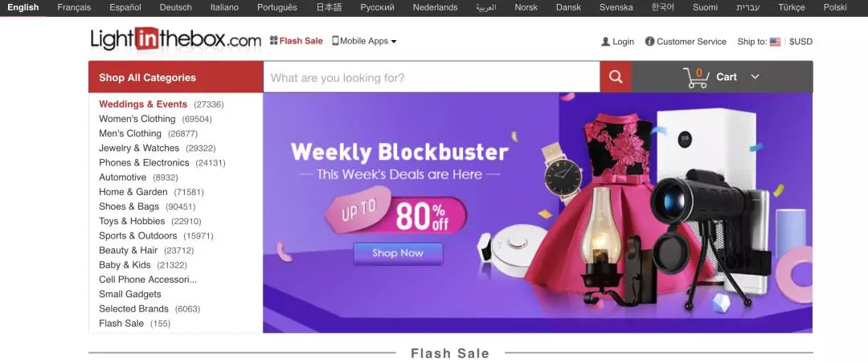Click the Flash Sale gift icon
This screenshot has height=363, width=868.
point(273,40)
